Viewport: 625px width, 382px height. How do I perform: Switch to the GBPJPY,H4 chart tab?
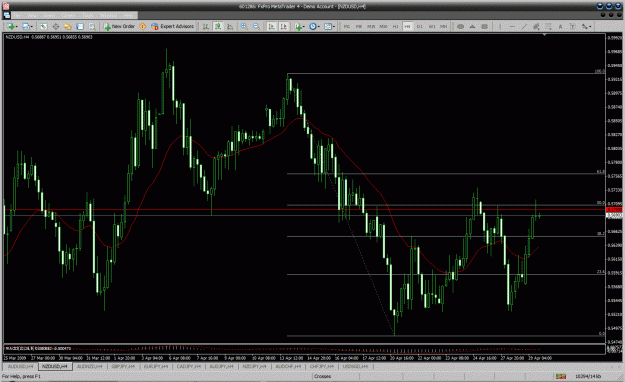pyautogui.click(x=123, y=366)
